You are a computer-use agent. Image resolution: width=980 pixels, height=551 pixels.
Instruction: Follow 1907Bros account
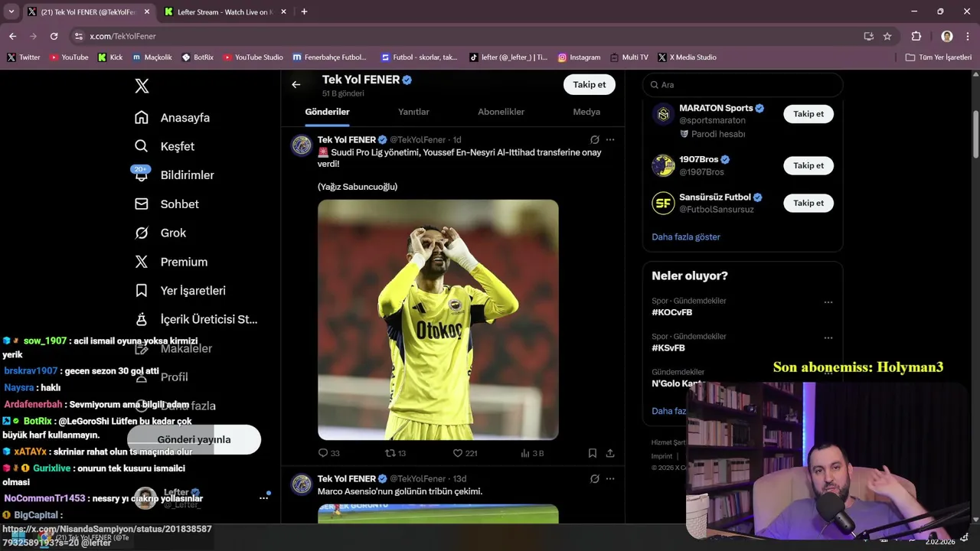tap(808, 165)
